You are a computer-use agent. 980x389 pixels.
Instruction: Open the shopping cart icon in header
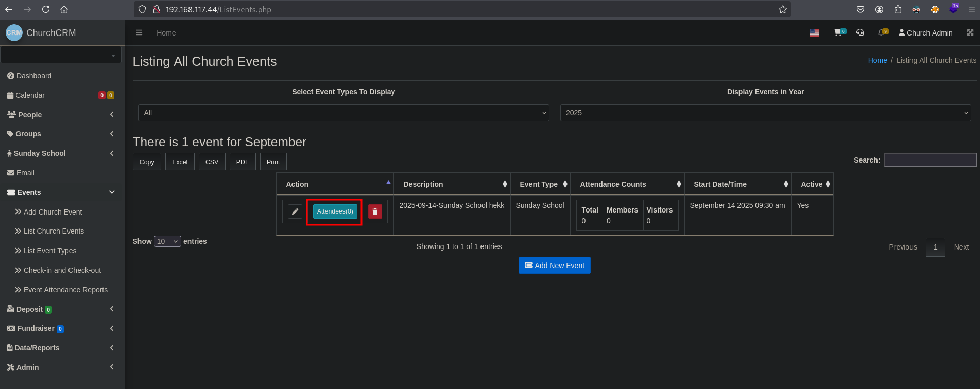point(838,33)
